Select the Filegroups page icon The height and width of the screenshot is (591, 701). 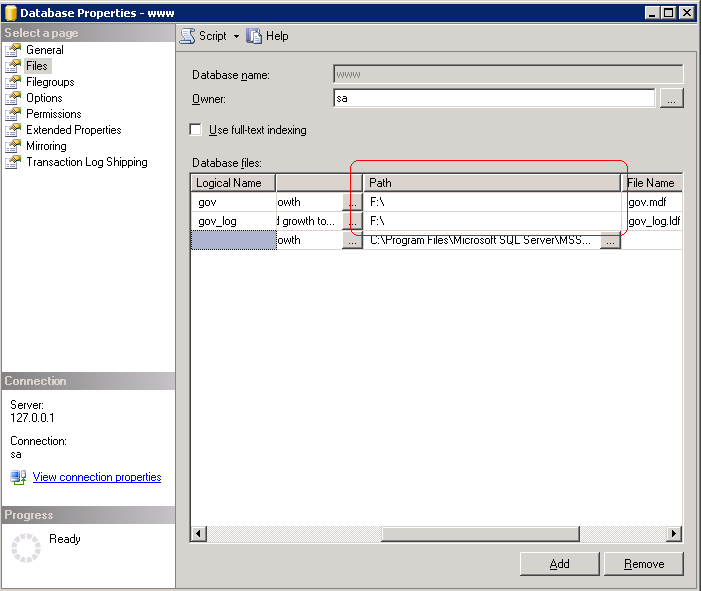point(13,82)
